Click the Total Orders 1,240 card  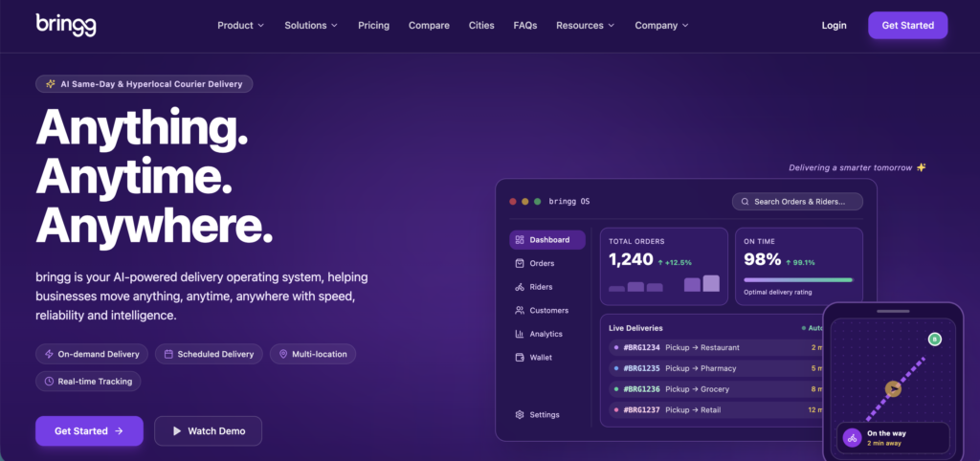pos(664,266)
